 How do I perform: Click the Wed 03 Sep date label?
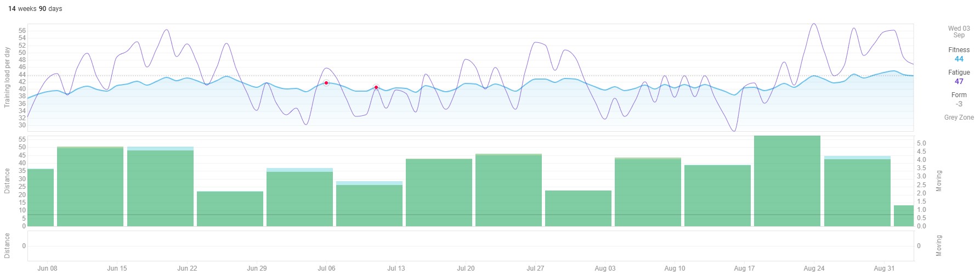point(959,32)
